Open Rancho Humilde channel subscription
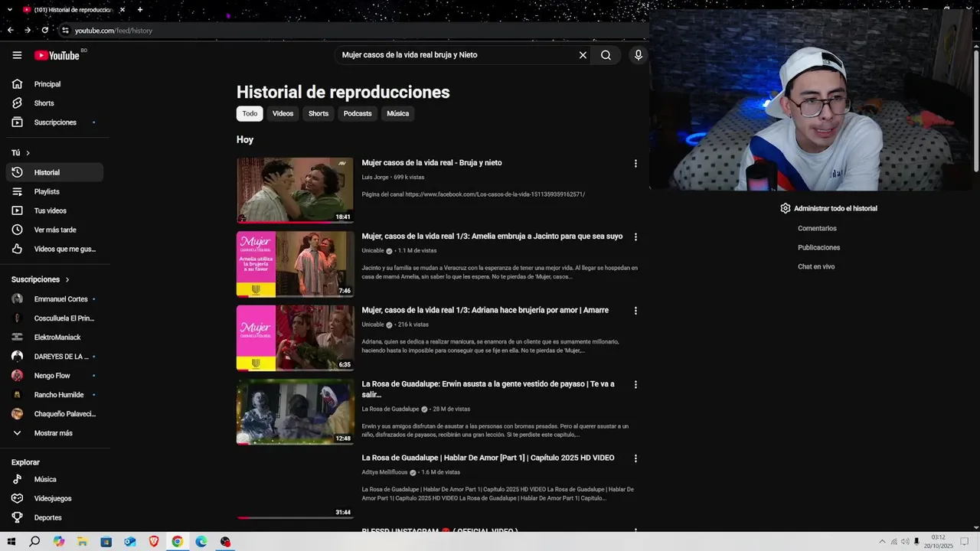This screenshot has width=980, height=551. [54, 395]
